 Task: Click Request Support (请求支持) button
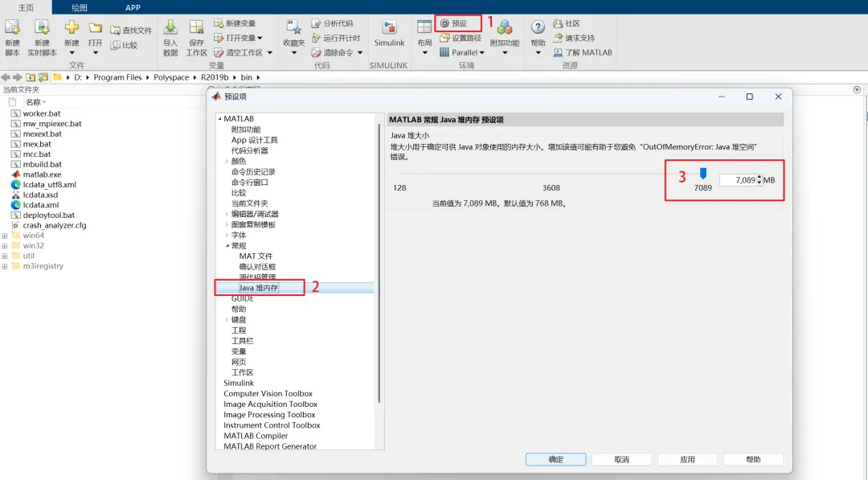[x=574, y=38]
